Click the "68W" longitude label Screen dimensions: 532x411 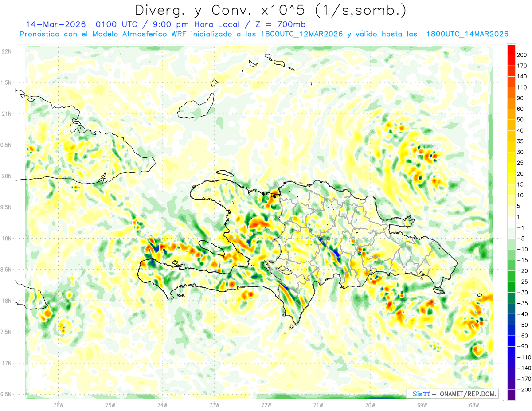(474, 405)
